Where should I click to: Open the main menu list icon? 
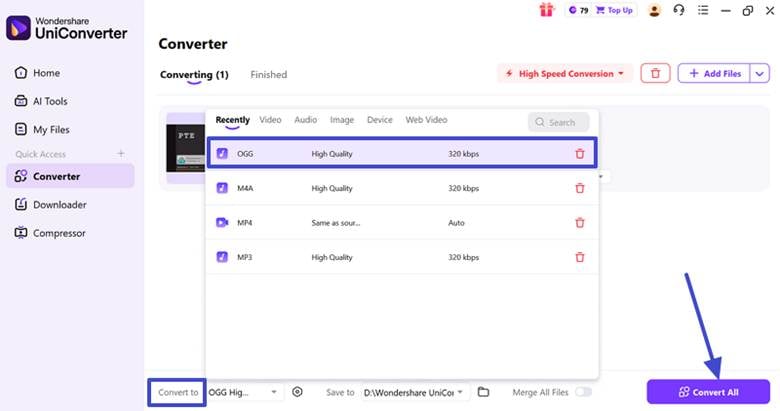pyautogui.click(x=702, y=10)
